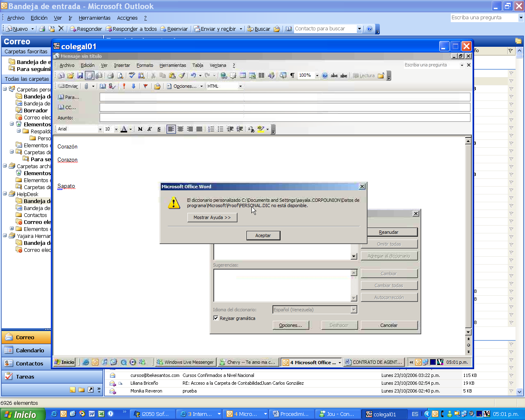Click Cancelar in the spelling dialog
The image size is (525, 420).
tap(389, 325)
